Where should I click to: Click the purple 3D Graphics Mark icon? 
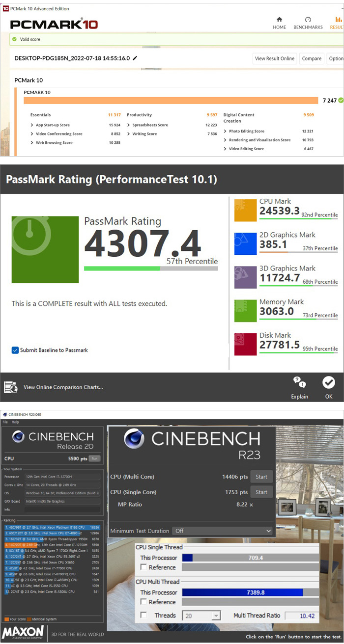(245, 277)
